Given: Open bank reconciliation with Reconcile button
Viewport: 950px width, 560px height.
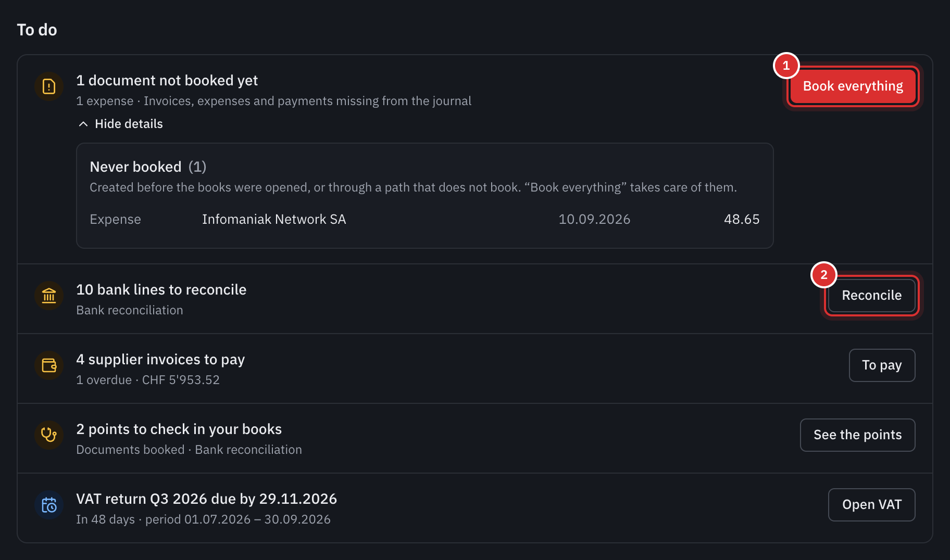Looking at the screenshot, I should coord(871,296).
